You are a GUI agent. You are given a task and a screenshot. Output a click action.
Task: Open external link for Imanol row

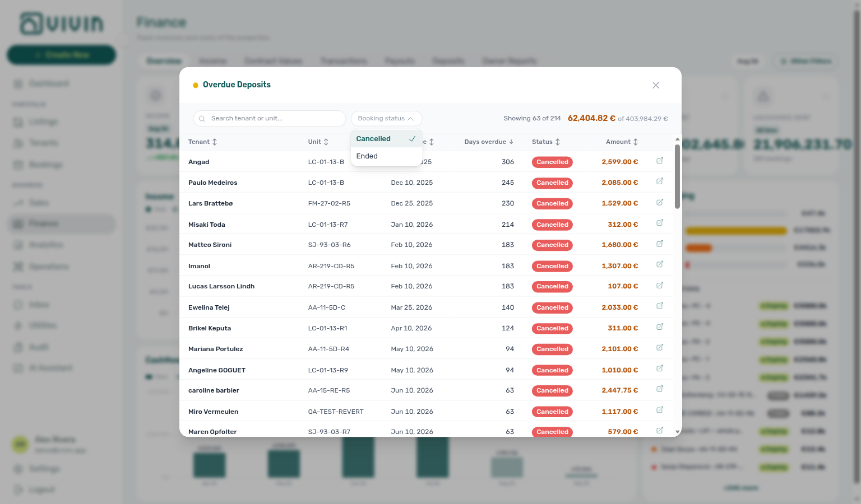tap(660, 264)
